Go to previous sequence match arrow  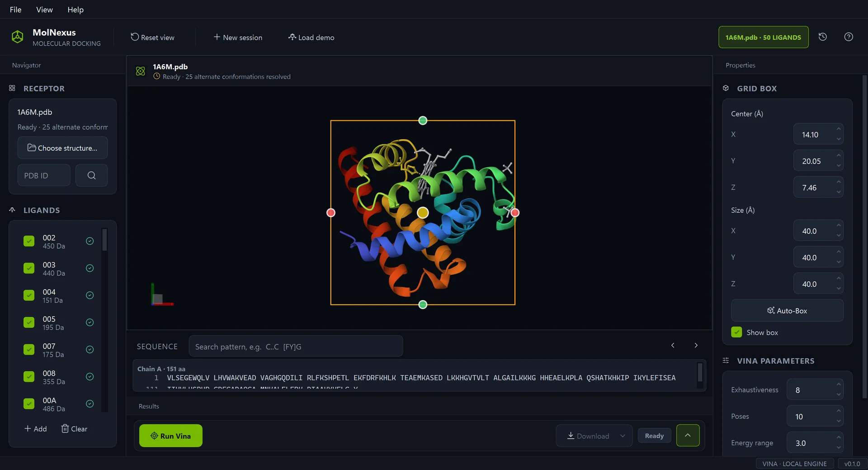tap(673, 345)
